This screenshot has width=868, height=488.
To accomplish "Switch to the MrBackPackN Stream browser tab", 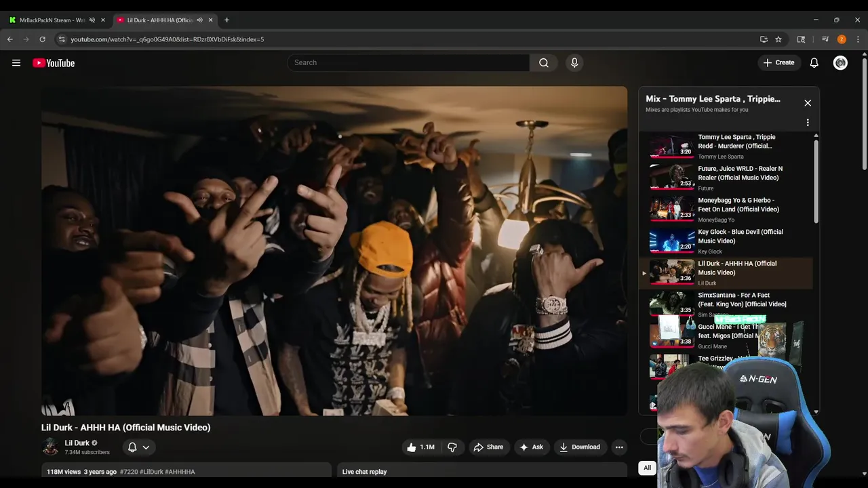I will (x=52, y=20).
